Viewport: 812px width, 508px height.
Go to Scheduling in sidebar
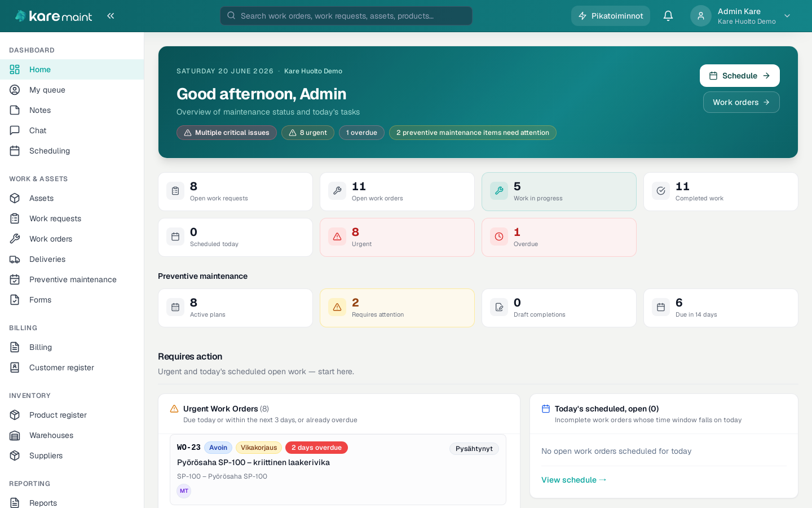(72, 151)
